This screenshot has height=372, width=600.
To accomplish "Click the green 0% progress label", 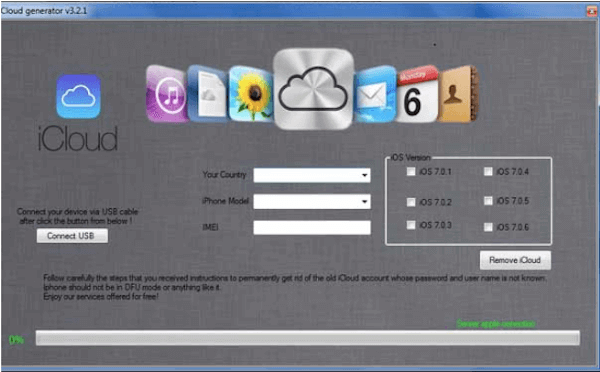I will [x=16, y=340].
